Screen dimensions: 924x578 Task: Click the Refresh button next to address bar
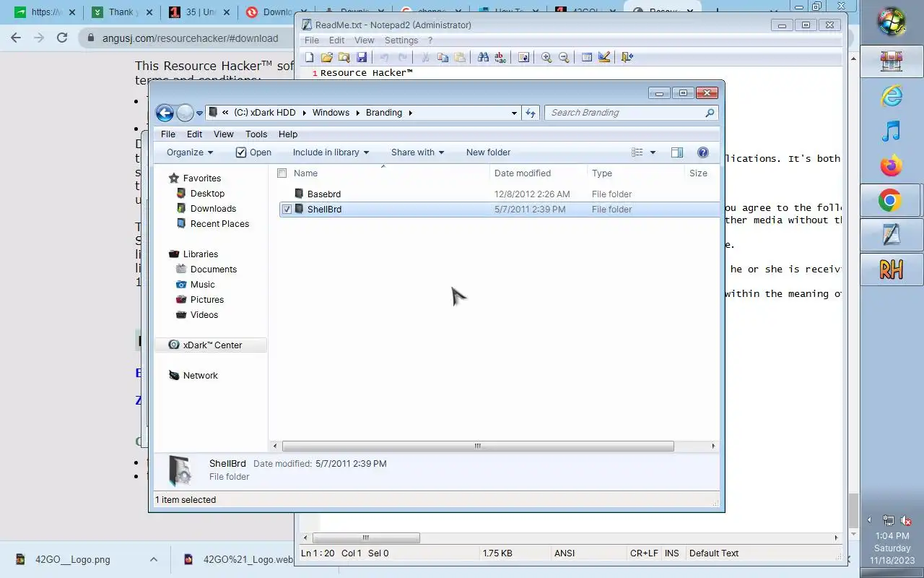(531, 113)
